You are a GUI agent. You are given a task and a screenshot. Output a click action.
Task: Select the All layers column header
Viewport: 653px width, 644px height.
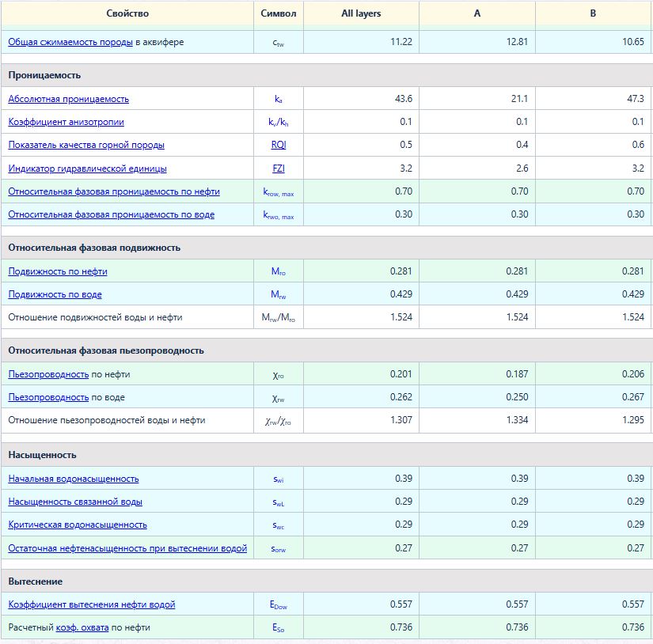coord(361,13)
